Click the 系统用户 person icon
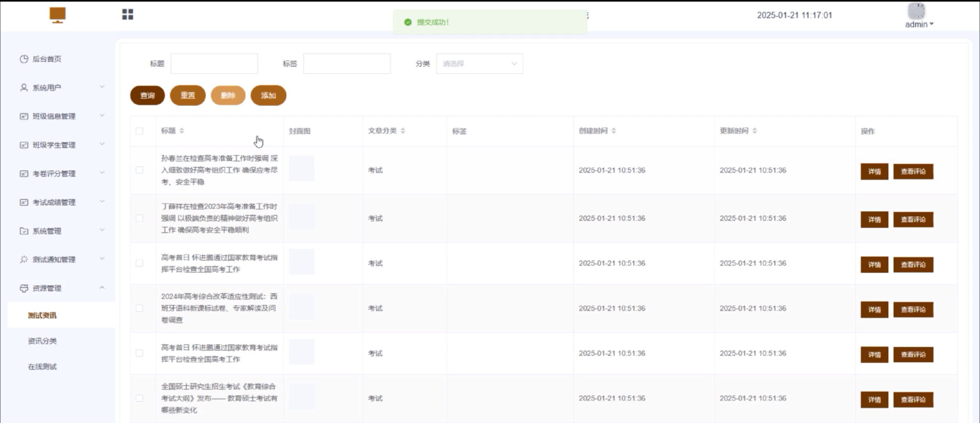Screen dimensions: 980x423 pos(24,88)
